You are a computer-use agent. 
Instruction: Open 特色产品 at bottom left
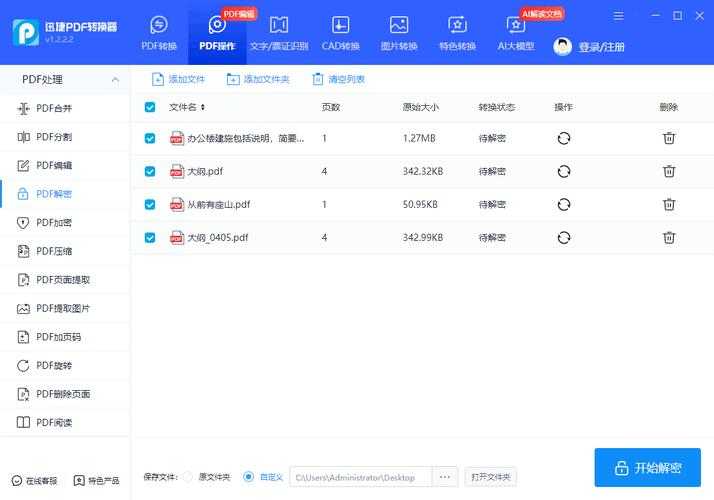[x=97, y=480]
